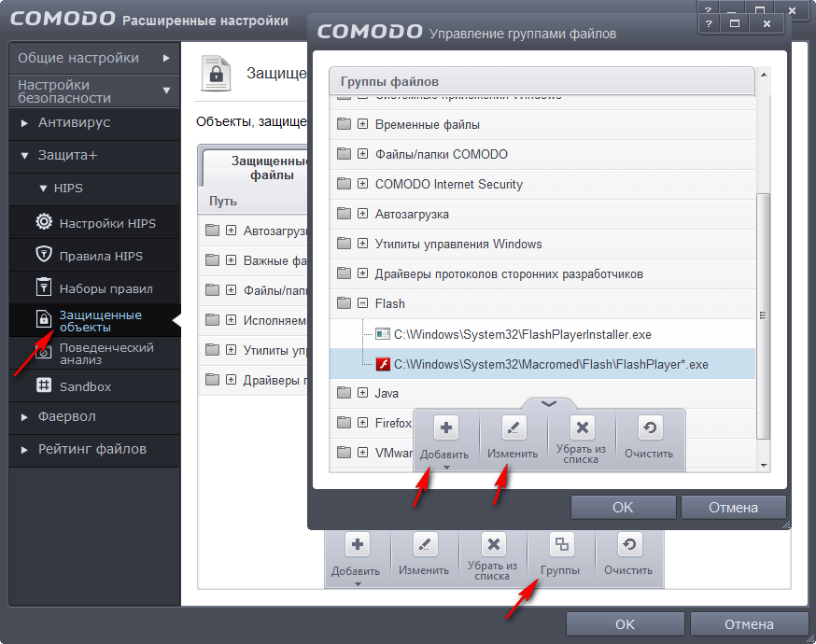Screen dimensions: 816x644
Task: Click Изменить pencil icon in file groups dialog
Action: 514,428
